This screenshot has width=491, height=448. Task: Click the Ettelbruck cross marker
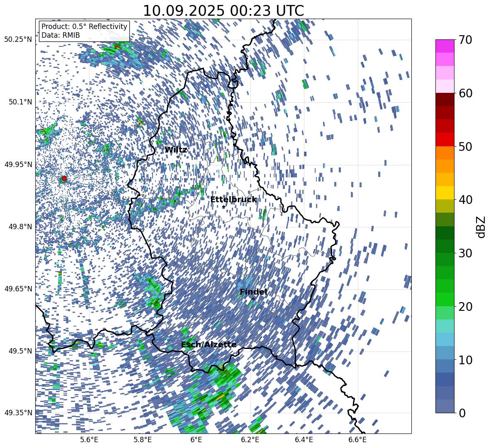(224, 207)
